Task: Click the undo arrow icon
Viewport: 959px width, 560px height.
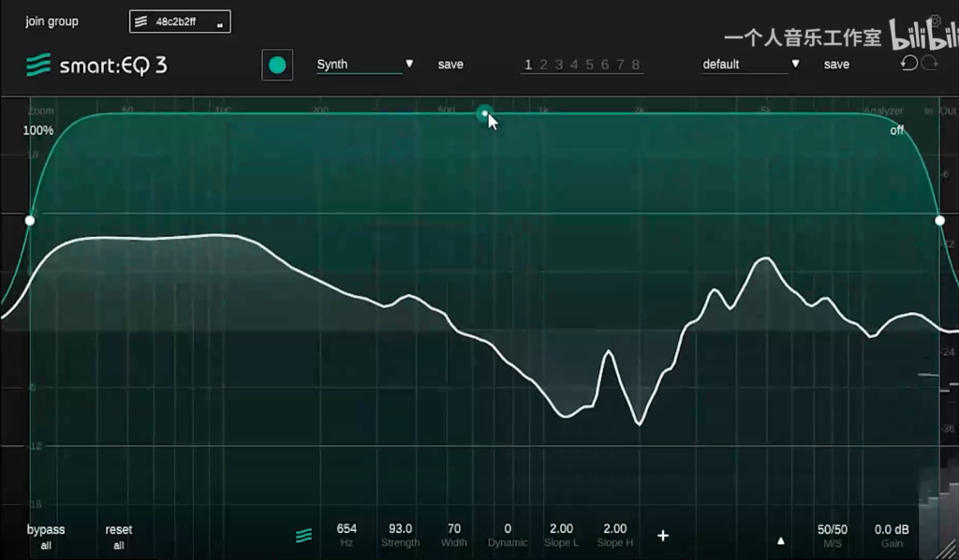Action: click(x=907, y=64)
